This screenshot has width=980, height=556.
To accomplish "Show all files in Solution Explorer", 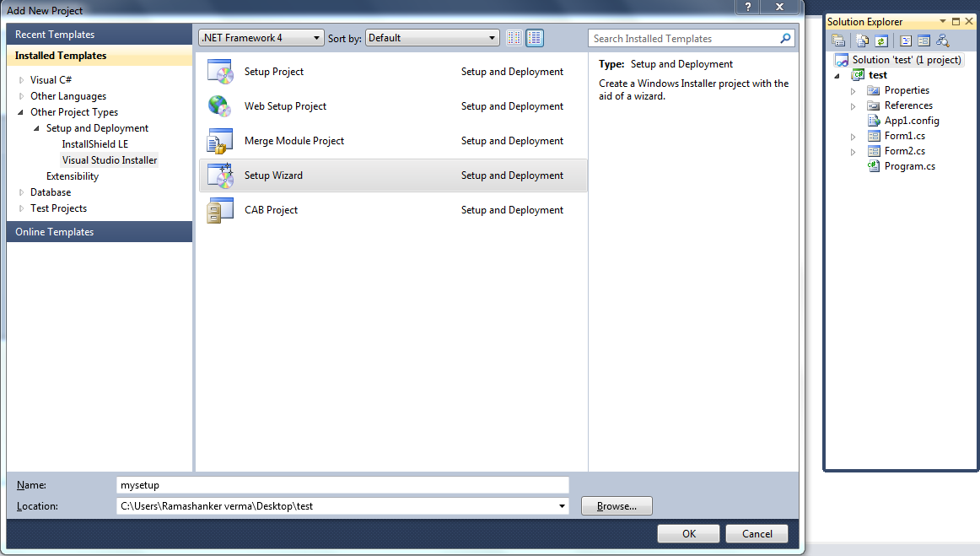I will tap(862, 40).
